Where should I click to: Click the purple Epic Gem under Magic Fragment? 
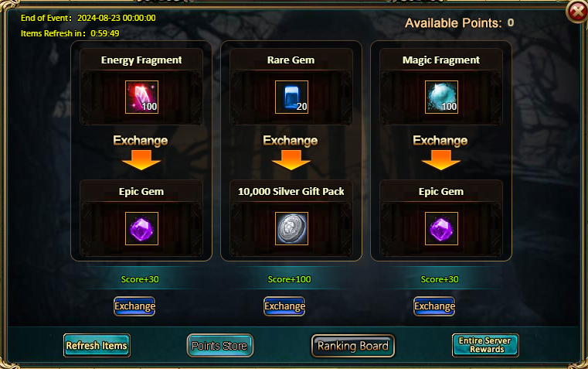[441, 229]
